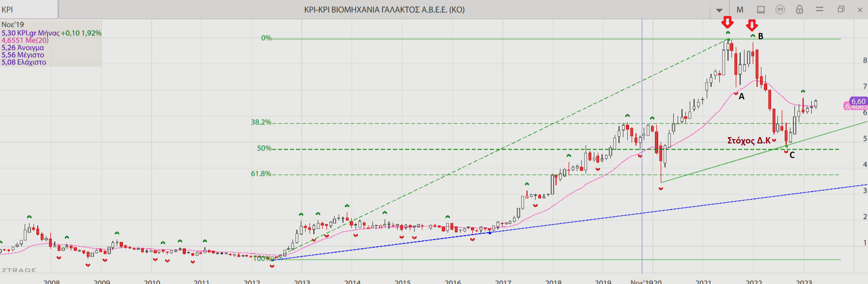Click the Νοε'19 date legend line
Screen dimensions: 868x284
coord(13,25)
